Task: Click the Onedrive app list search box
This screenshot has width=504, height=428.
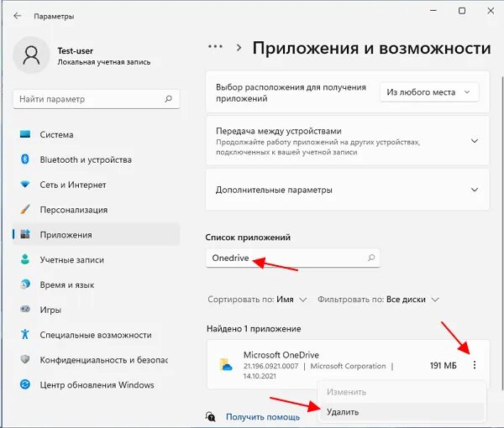Action: pos(292,258)
